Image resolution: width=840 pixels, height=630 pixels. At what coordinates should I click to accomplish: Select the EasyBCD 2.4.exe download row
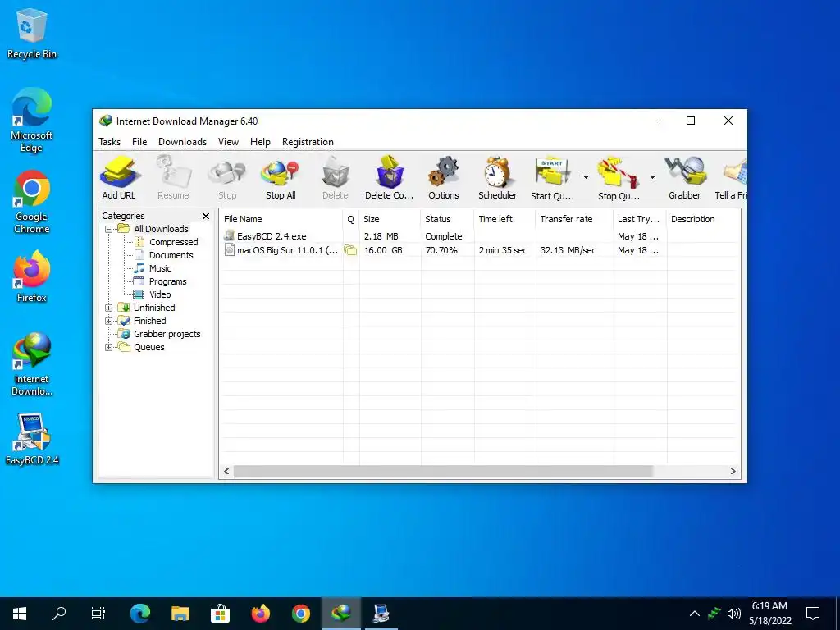point(479,236)
